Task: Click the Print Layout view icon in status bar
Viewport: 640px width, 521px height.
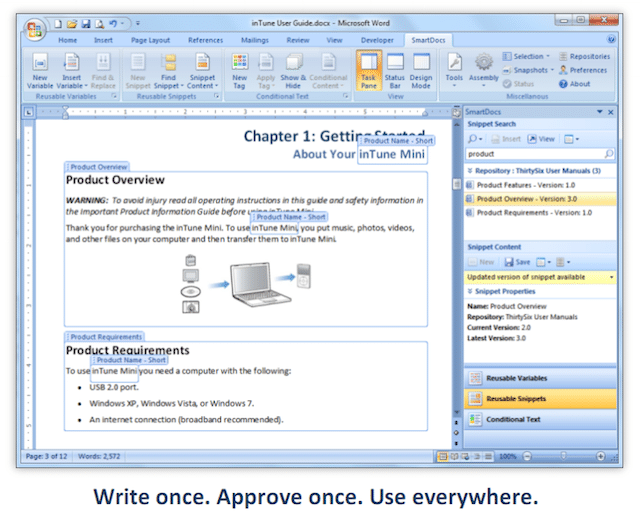Action: tap(442, 456)
